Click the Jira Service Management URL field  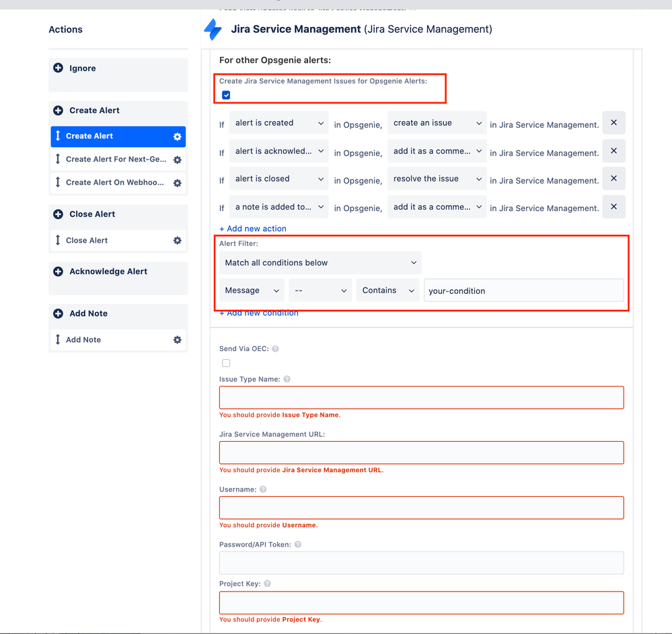[422, 452]
